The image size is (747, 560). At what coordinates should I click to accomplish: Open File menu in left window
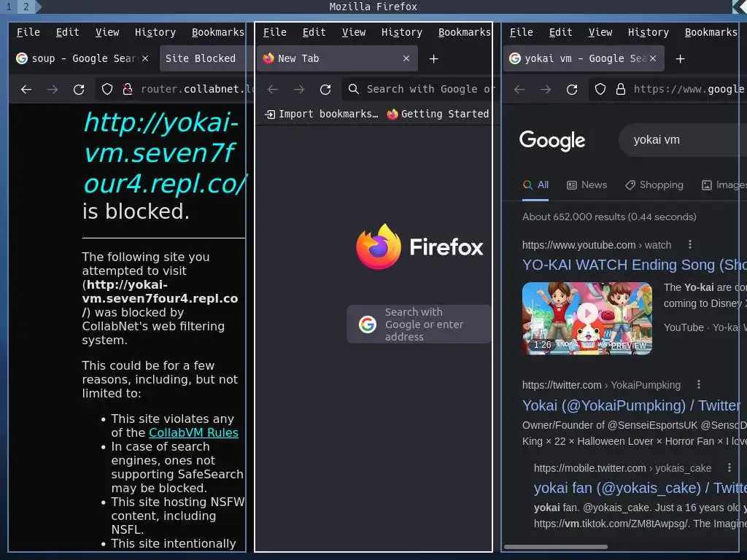click(28, 32)
